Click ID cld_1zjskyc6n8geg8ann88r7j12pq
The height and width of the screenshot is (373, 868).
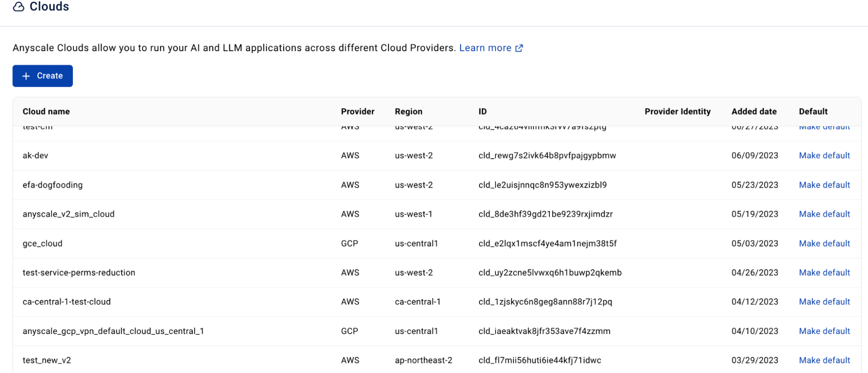point(545,301)
